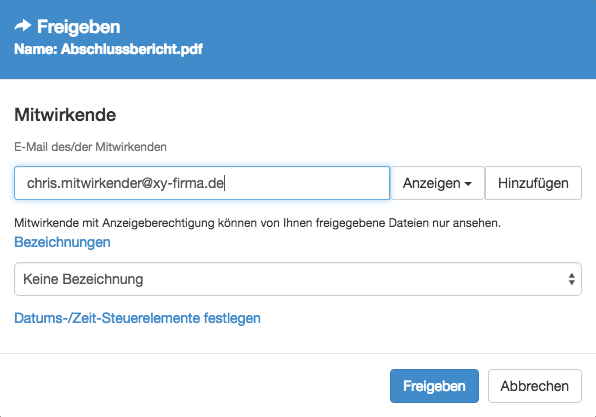The image size is (596, 417).
Task: Focus the collaborator email input field
Action: [x=202, y=183]
